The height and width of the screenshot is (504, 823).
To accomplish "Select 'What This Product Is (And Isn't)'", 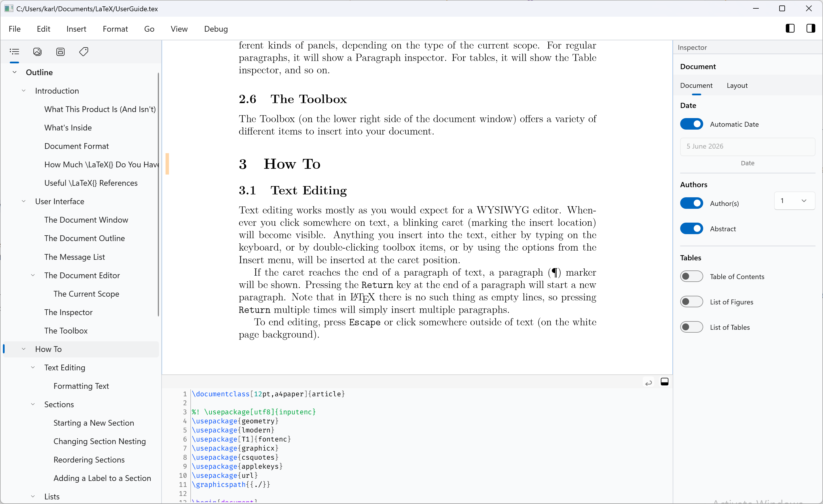I will [x=100, y=109].
